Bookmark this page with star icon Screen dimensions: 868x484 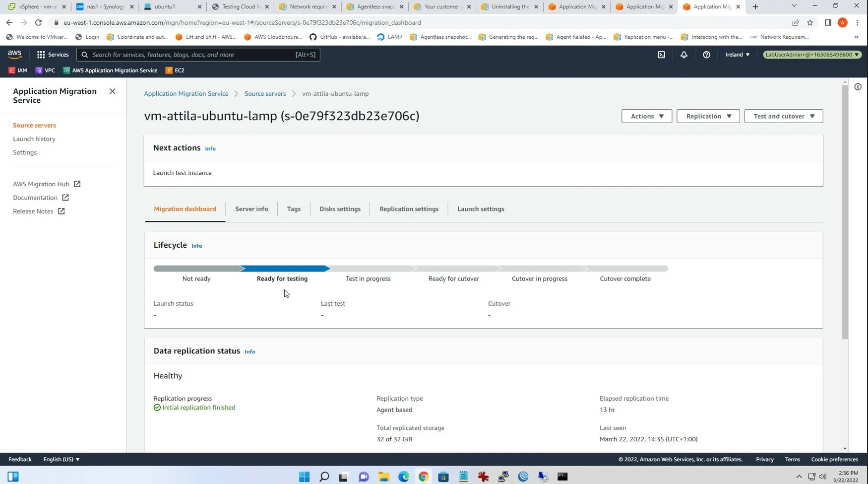(x=810, y=22)
